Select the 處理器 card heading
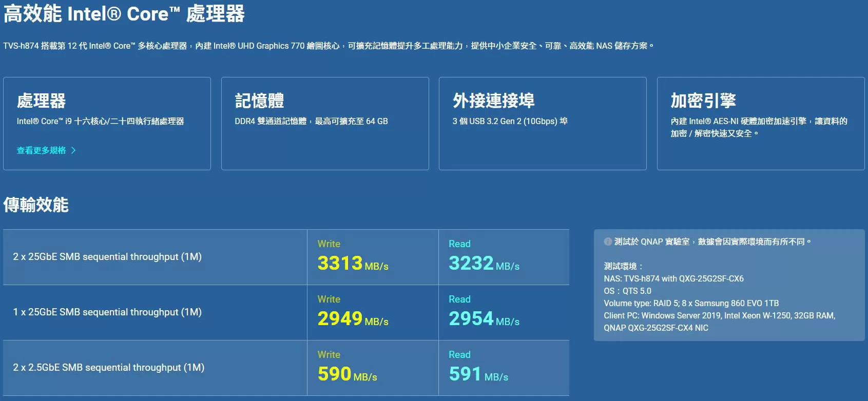This screenshot has height=401, width=868. tap(41, 101)
